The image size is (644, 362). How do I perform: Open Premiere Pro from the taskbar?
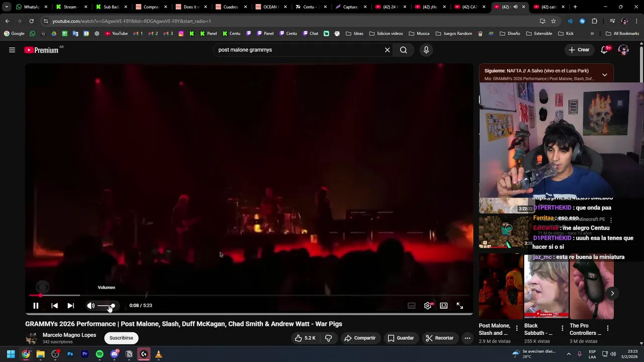pos(85,354)
